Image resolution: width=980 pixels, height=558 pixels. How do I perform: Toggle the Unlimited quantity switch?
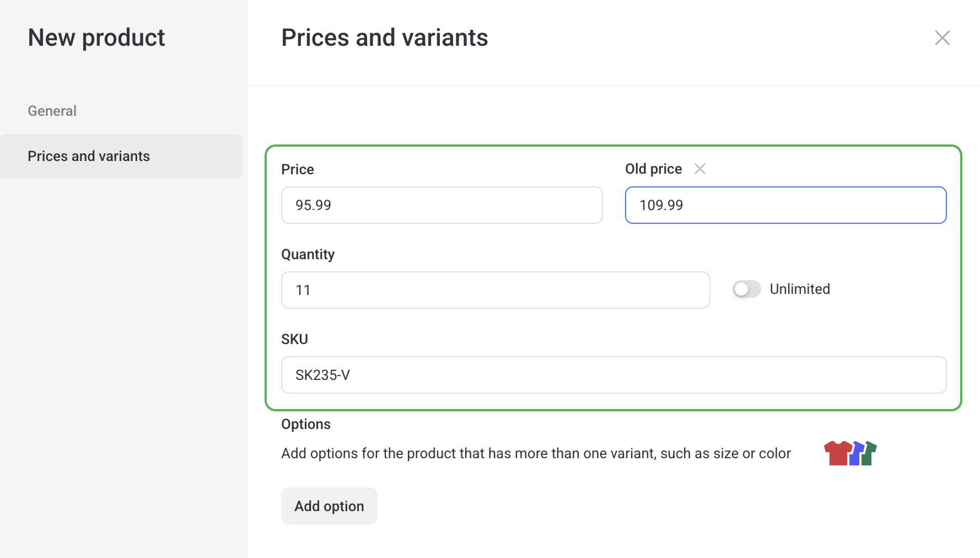[x=746, y=289]
